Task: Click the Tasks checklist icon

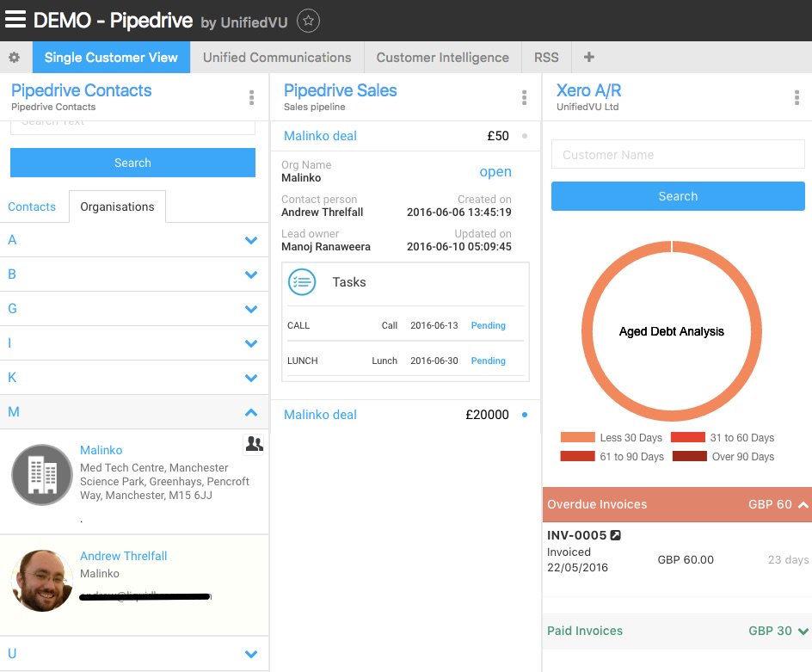Action: (302, 282)
